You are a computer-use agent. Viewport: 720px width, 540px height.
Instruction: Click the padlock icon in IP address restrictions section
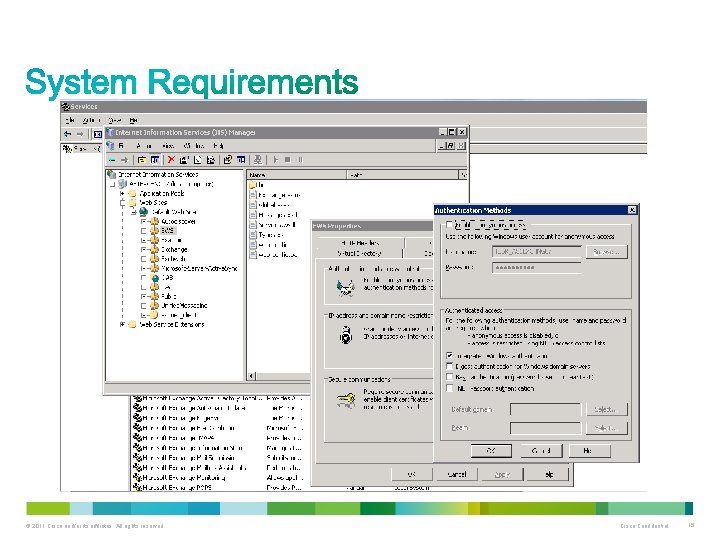(345, 335)
